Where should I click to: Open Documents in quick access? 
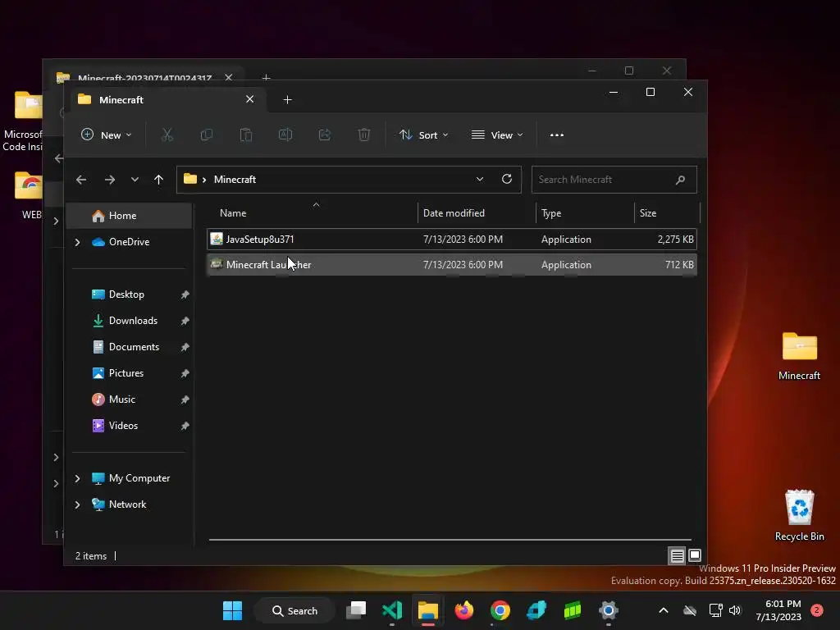134,347
